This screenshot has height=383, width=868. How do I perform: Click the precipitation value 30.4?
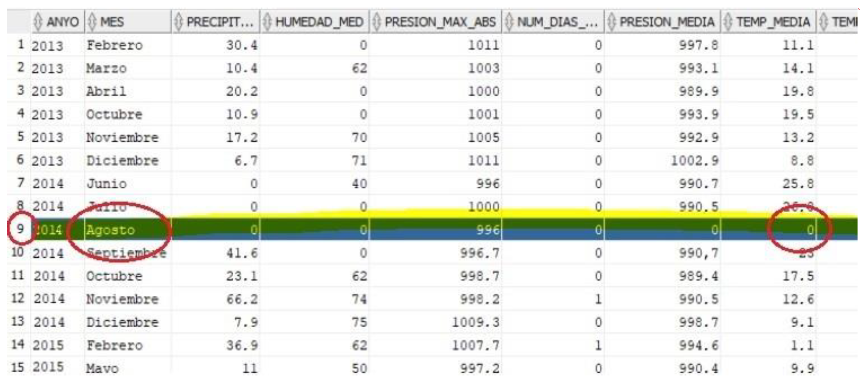[242, 45]
